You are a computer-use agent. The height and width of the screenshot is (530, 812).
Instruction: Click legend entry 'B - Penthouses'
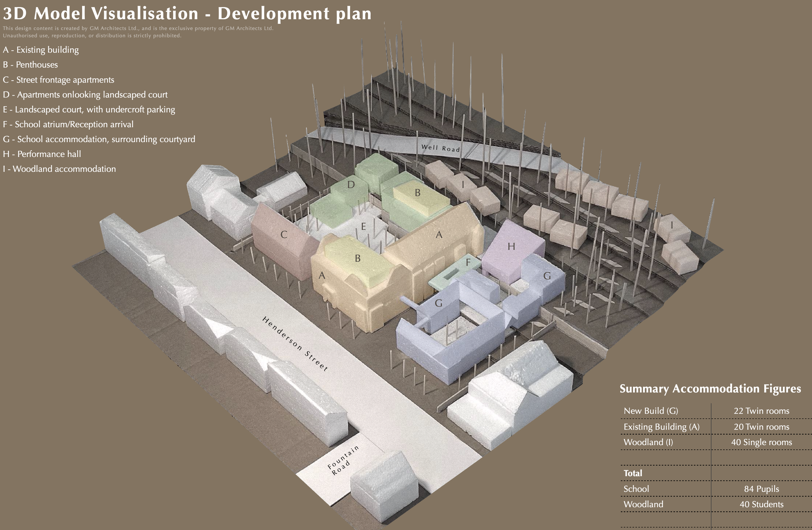pos(30,65)
